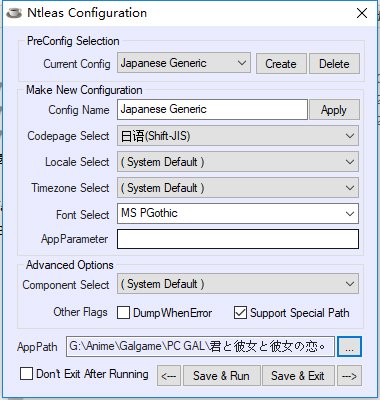Click the Create config button
The image size is (380, 400).
(281, 63)
